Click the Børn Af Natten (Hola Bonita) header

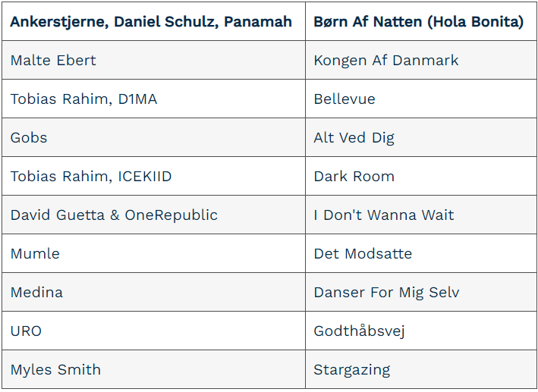coord(421,21)
